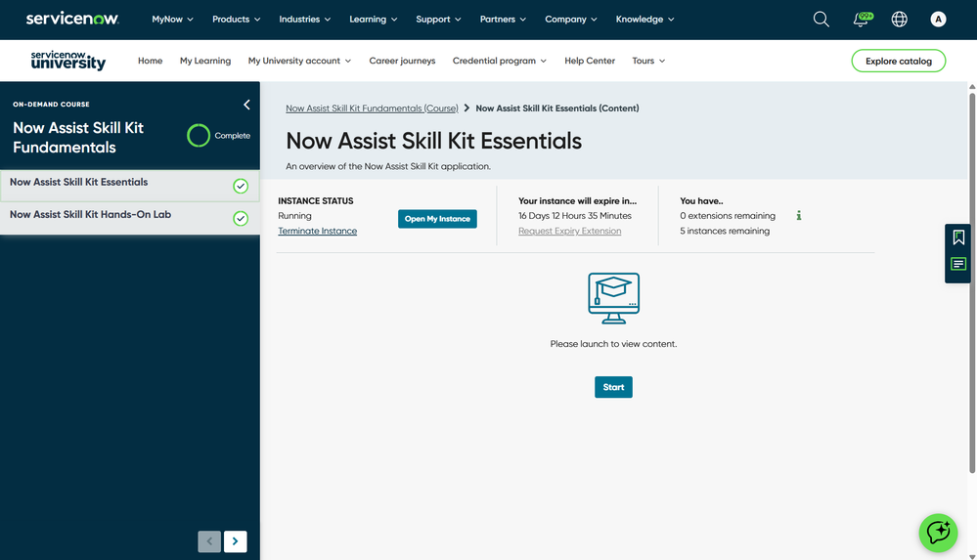Open Now Assist Skill Kit Fundamentals breadcrumb
Viewport: 977px width, 560px height.
372,108
